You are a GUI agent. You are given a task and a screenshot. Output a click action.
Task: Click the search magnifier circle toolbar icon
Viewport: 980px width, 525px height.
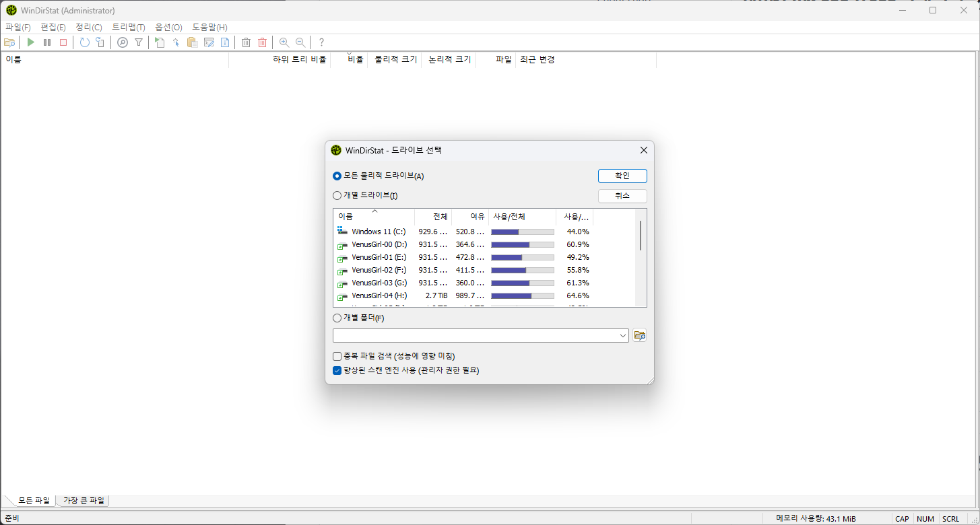(x=123, y=42)
